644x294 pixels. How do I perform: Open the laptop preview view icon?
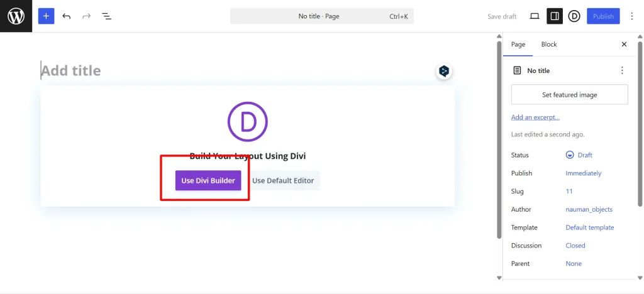[x=535, y=16]
